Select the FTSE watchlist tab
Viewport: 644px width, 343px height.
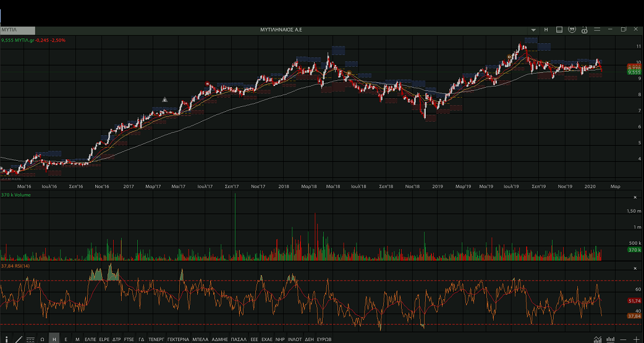tap(129, 339)
